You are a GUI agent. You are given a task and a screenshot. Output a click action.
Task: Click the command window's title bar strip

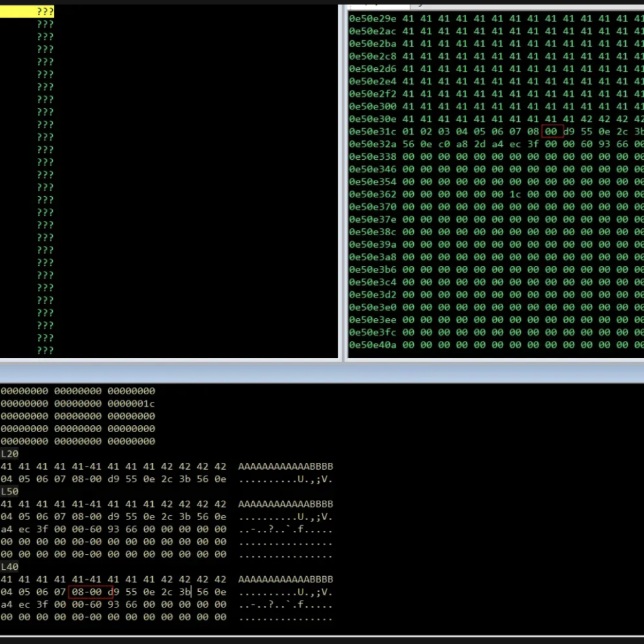[322, 373]
